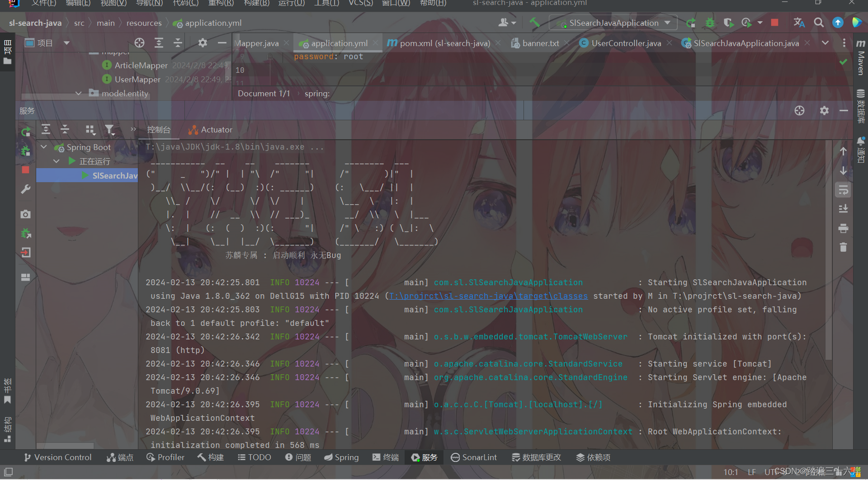Toggle auto-scroll to console end
Viewport: 868px width, 480px height.
844,208
